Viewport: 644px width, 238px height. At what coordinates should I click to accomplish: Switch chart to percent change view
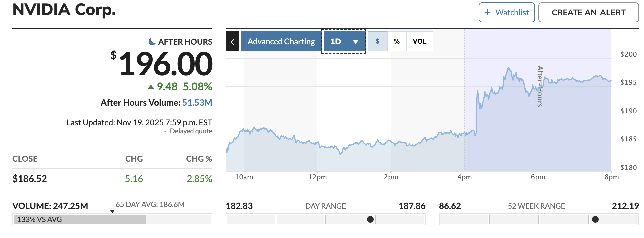point(397,42)
